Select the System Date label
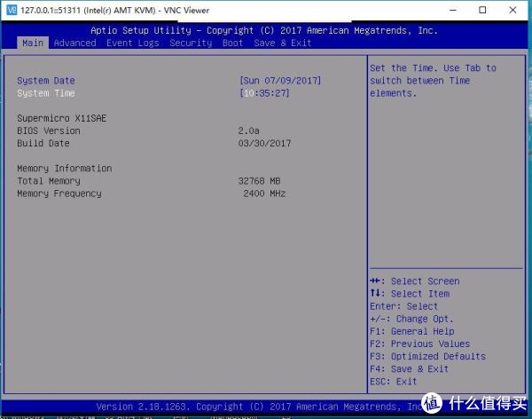This screenshot has width=532, height=419. [x=46, y=81]
